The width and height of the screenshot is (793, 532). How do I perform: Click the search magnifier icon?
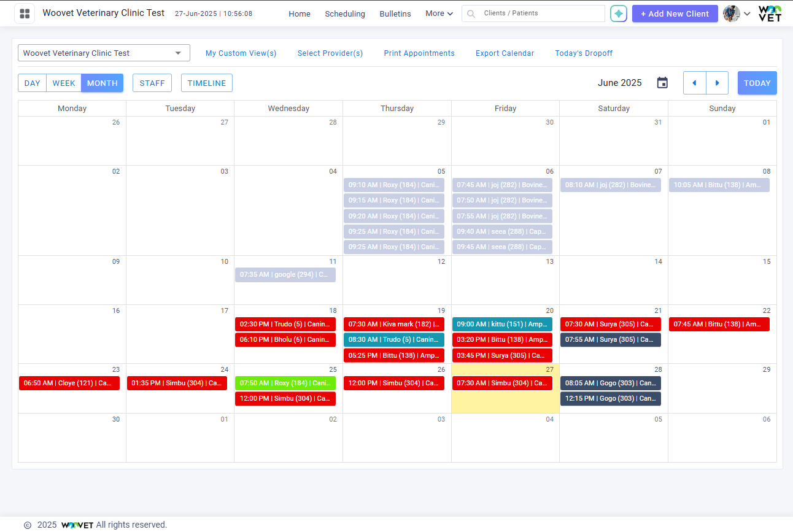pyautogui.click(x=470, y=13)
